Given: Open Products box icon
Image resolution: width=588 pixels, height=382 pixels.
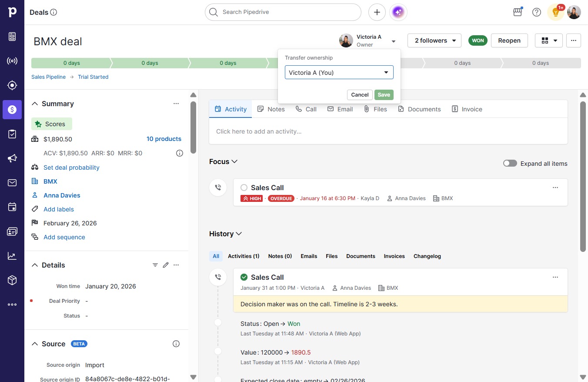Looking at the screenshot, I should pyautogui.click(x=12, y=280).
